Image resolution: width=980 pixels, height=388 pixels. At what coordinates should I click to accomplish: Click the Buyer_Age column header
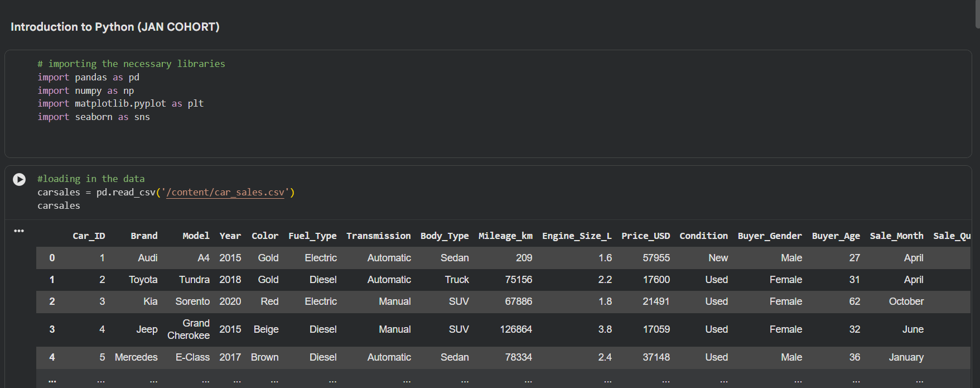click(x=836, y=236)
